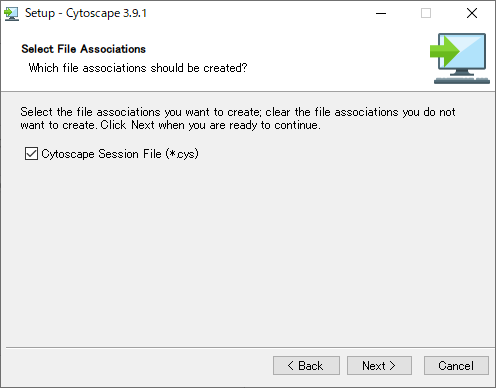Click the computer monitor installer graphic
This screenshot has height=388, width=496.
point(460,58)
